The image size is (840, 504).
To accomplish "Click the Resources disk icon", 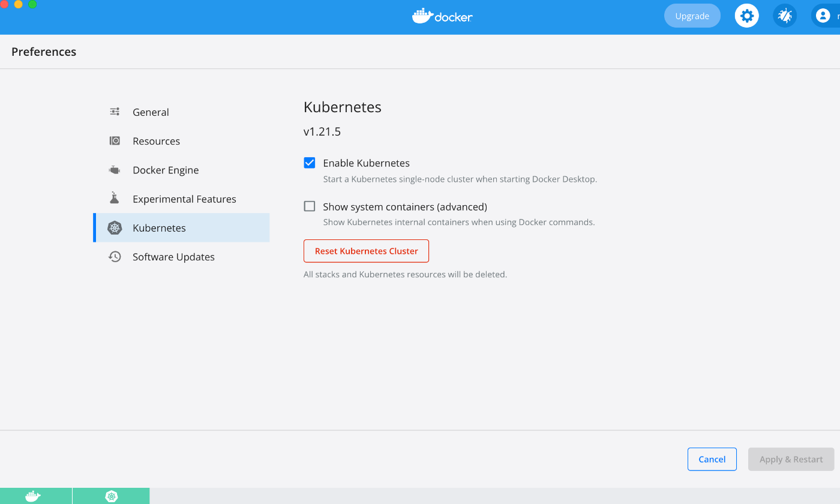I will click(115, 140).
